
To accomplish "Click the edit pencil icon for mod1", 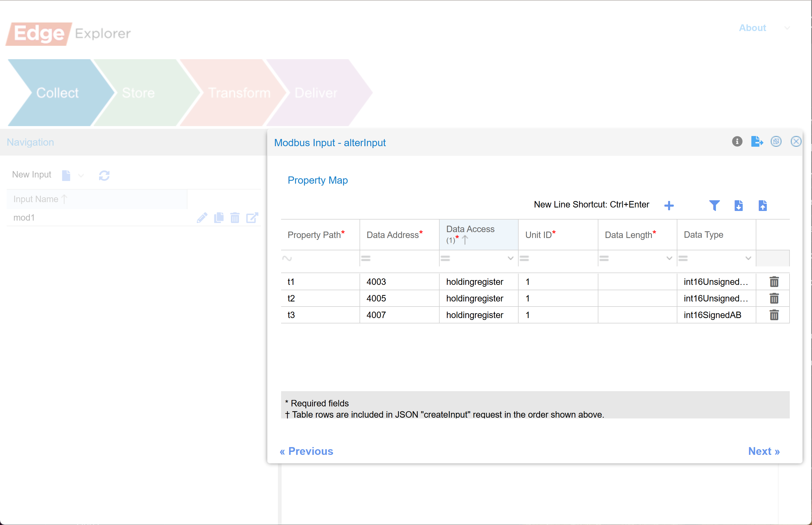I will pyautogui.click(x=202, y=217).
